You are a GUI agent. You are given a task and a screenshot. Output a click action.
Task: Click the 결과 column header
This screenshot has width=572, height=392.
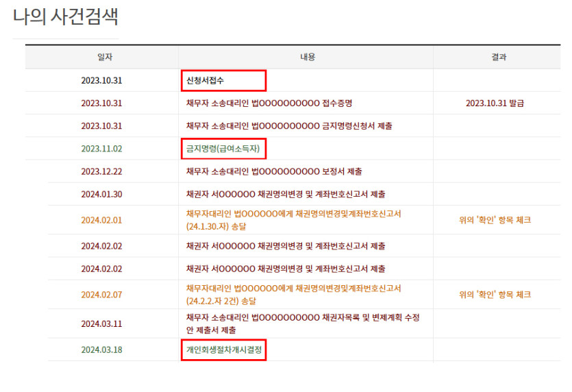[x=499, y=58]
